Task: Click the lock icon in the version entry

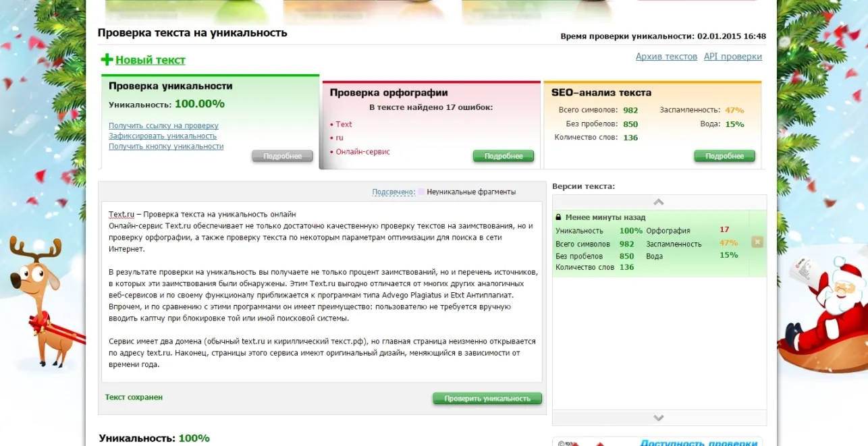Action: (558, 217)
